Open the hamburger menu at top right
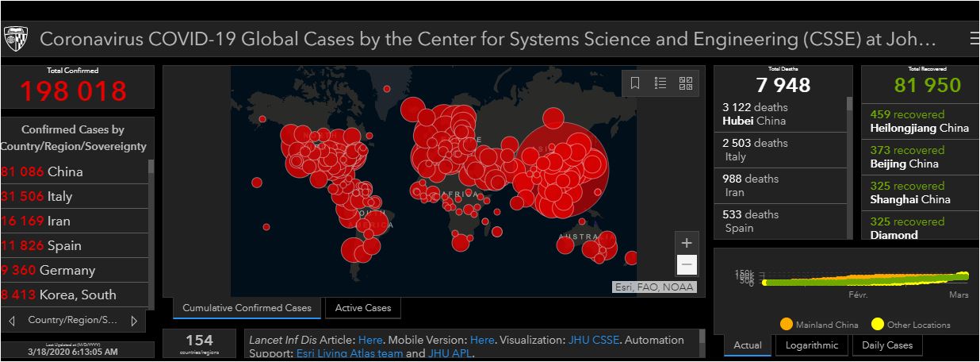The height and width of the screenshot is (362, 980). (974, 39)
